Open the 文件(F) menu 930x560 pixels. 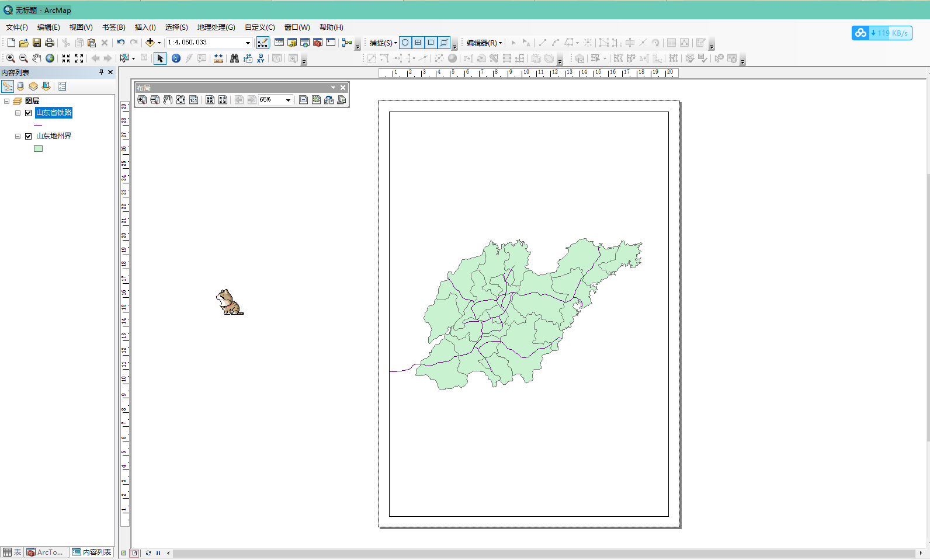coord(17,27)
